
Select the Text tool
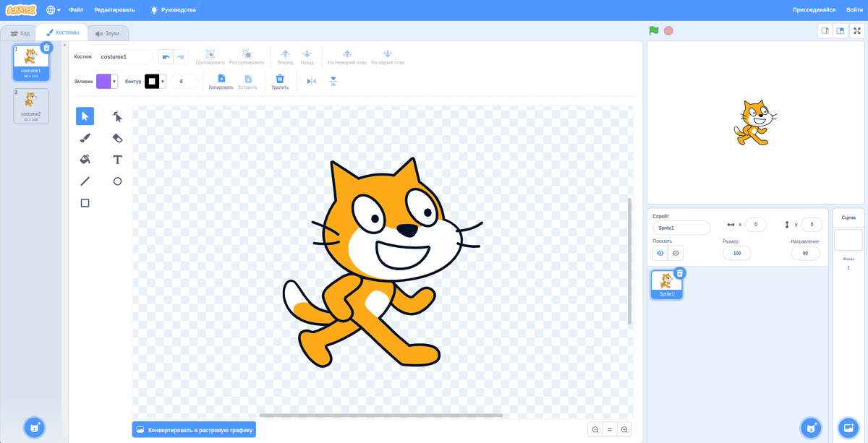[117, 160]
